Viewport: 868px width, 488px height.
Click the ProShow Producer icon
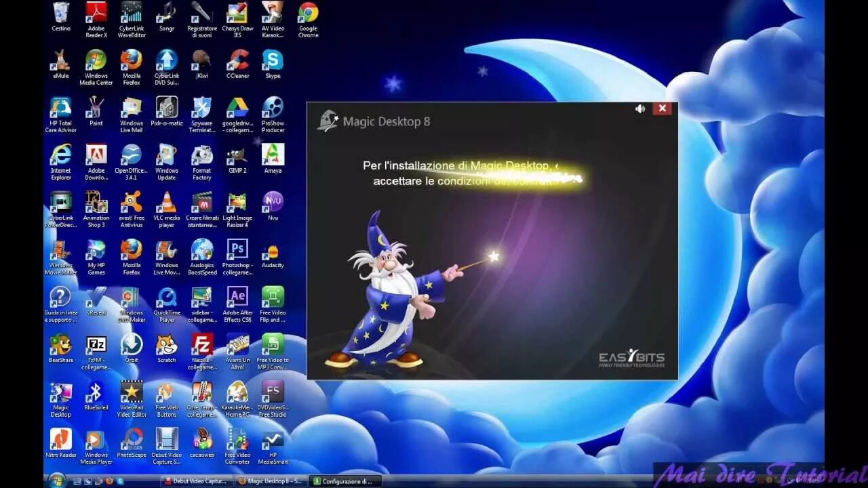pyautogui.click(x=273, y=114)
